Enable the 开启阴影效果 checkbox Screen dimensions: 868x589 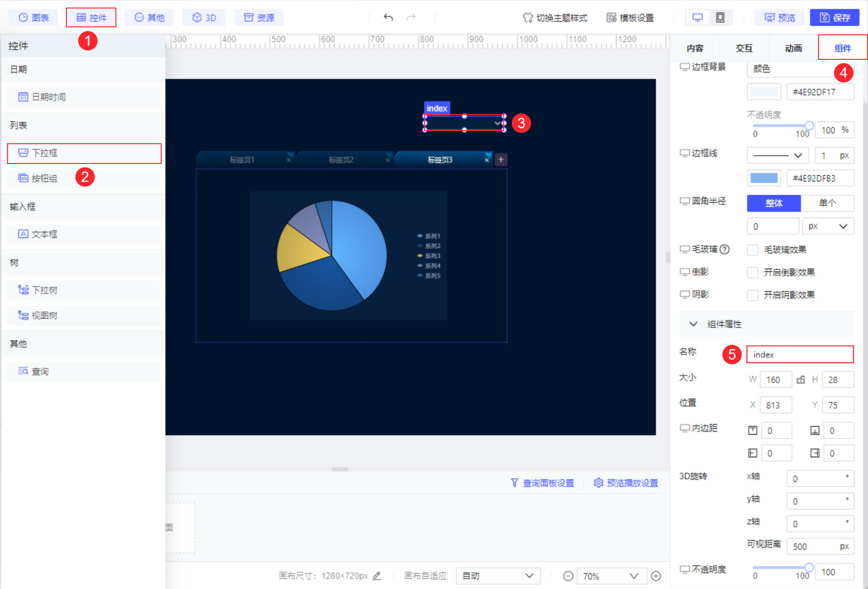753,295
